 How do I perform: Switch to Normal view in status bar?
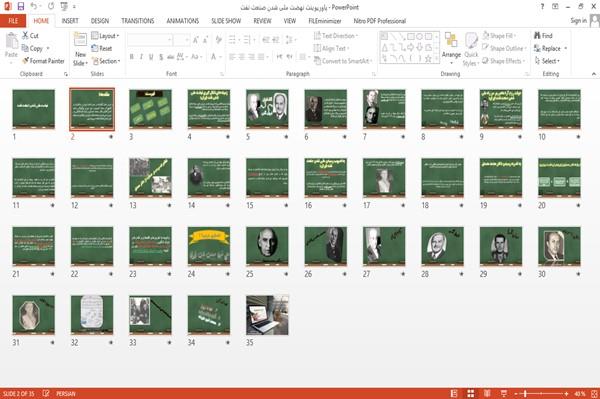(454, 393)
